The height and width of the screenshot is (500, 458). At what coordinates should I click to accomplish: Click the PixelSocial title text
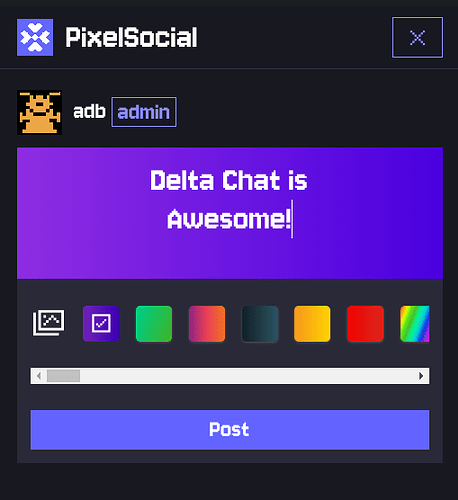(x=131, y=37)
